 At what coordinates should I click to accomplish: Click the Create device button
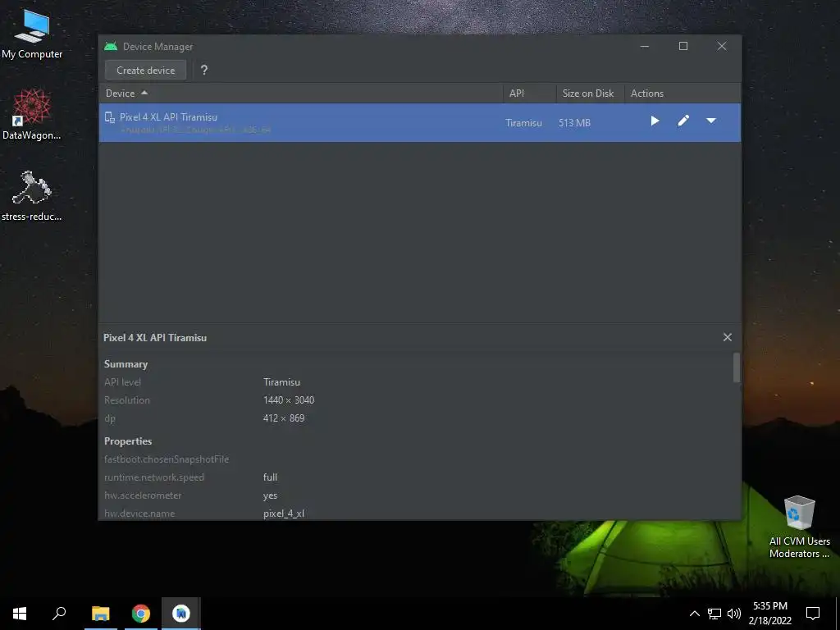point(146,71)
